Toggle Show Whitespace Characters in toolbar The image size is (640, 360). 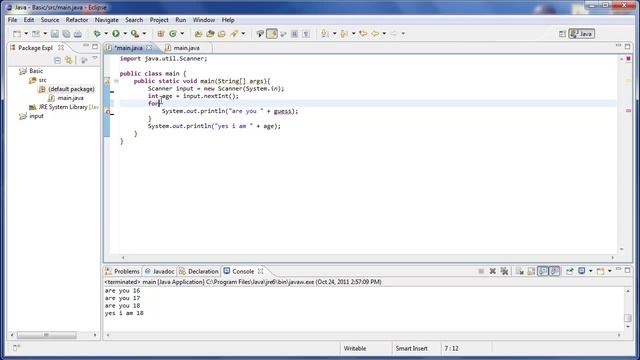coord(306,34)
